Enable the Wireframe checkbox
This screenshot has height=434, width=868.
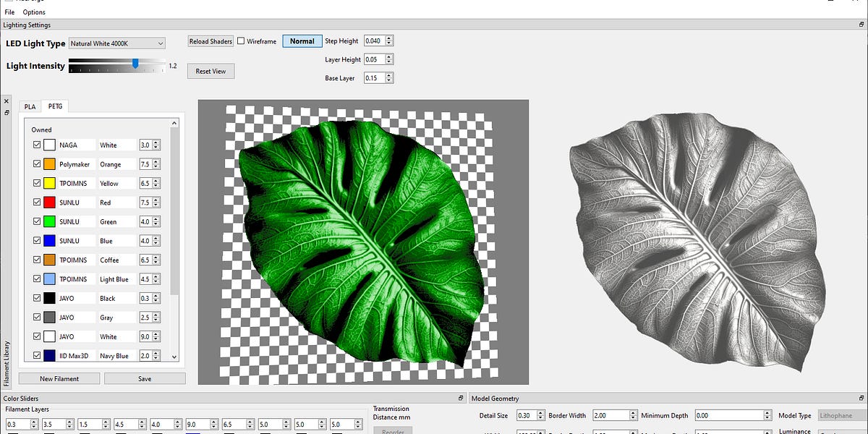241,41
